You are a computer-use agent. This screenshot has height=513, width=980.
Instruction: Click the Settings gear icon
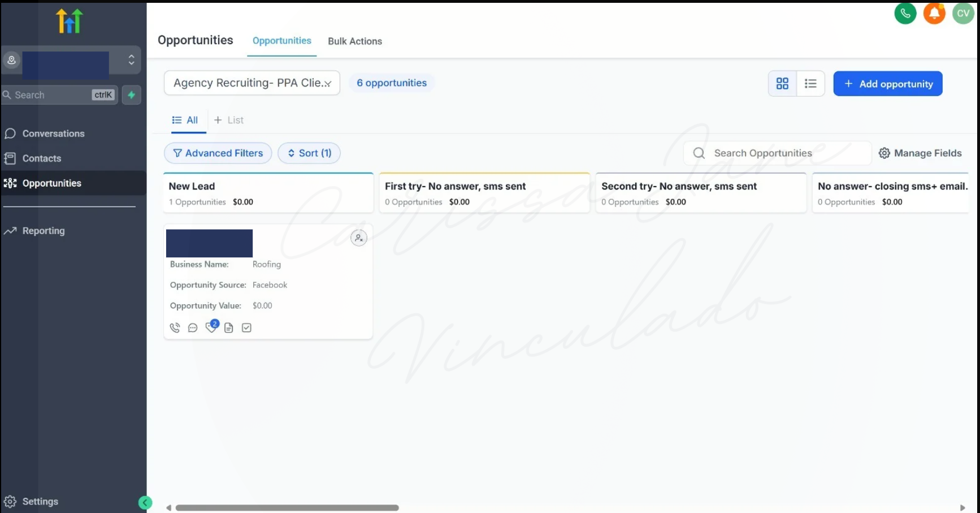pyautogui.click(x=10, y=502)
